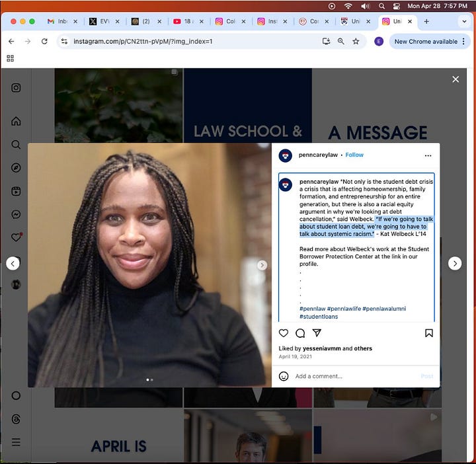The height and width of the screenshot is (464, 476).
Task: Go to previous post arrow
Action: [x=13, y=264]
